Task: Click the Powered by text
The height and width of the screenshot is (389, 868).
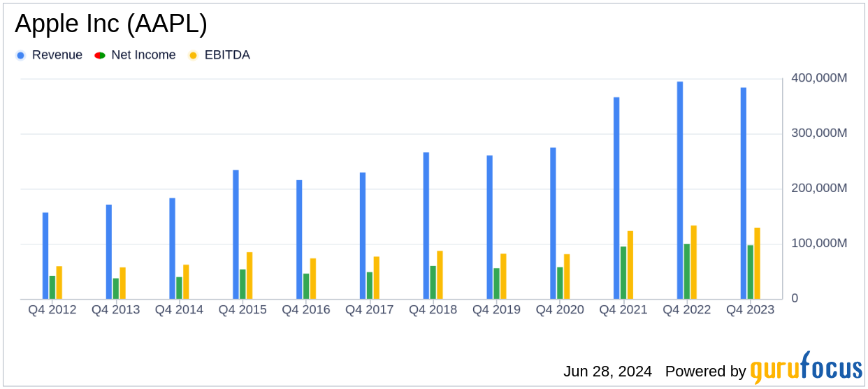Action: tap(705, 372)
